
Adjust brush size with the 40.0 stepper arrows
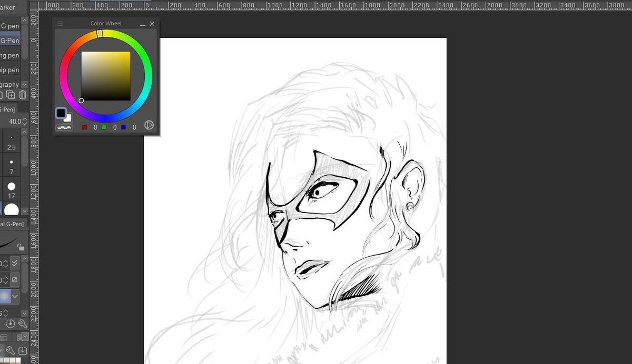25,121
